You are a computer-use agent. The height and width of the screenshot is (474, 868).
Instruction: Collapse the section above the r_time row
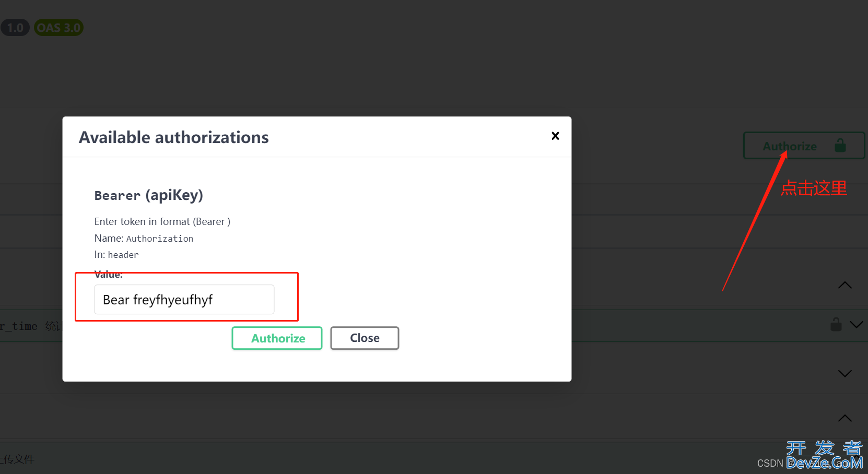pos(844,285)
